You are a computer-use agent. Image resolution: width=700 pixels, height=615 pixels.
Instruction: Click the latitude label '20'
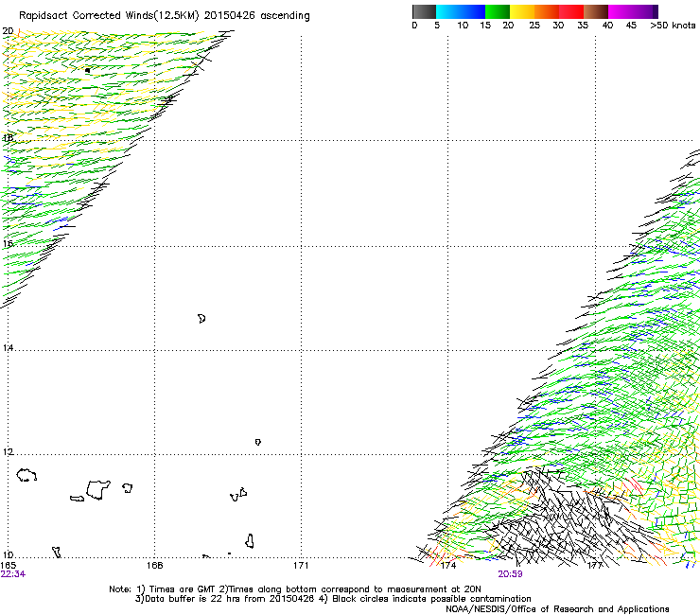(8, 31)
